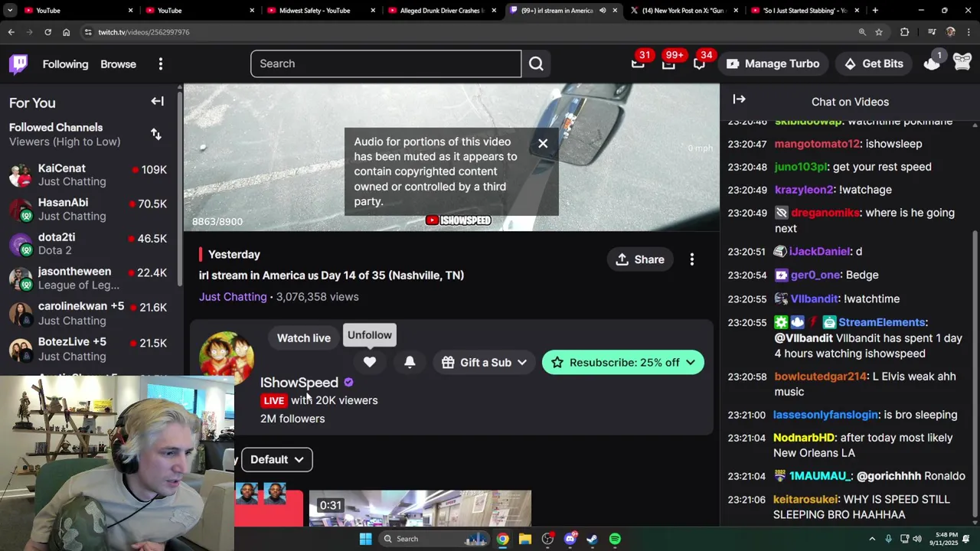Click StreamElements username in chat
Screen dimensions: 980x551
[882, 322]
